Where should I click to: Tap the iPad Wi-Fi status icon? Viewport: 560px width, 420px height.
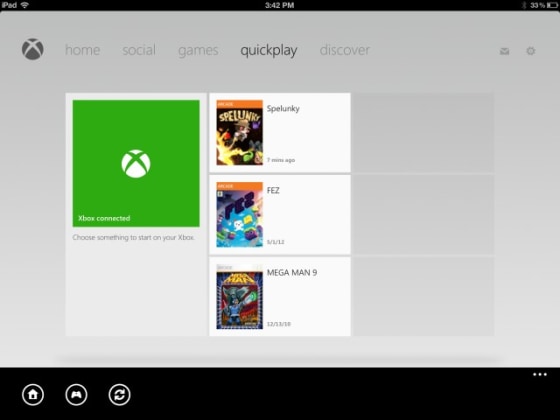point(25,5)
